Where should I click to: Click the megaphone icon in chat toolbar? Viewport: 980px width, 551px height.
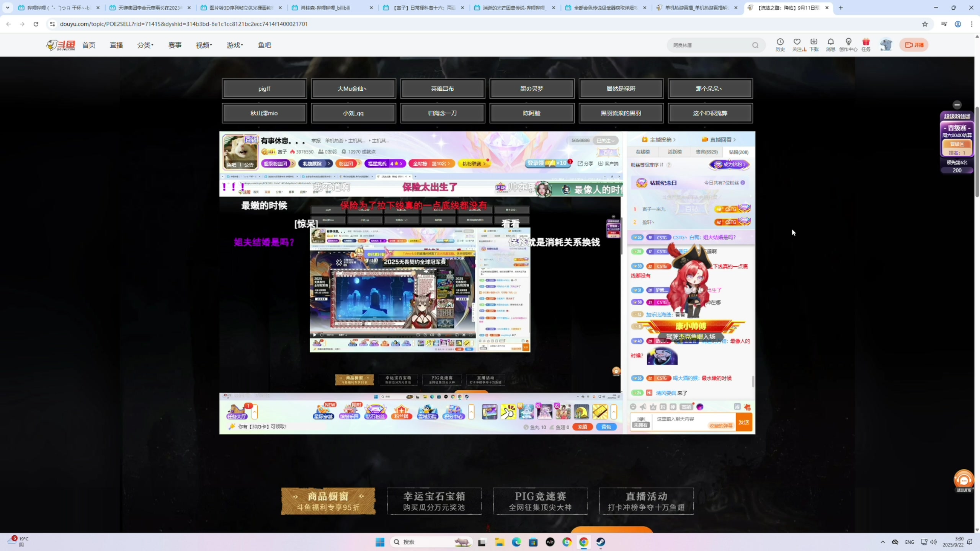click(643, 407)
